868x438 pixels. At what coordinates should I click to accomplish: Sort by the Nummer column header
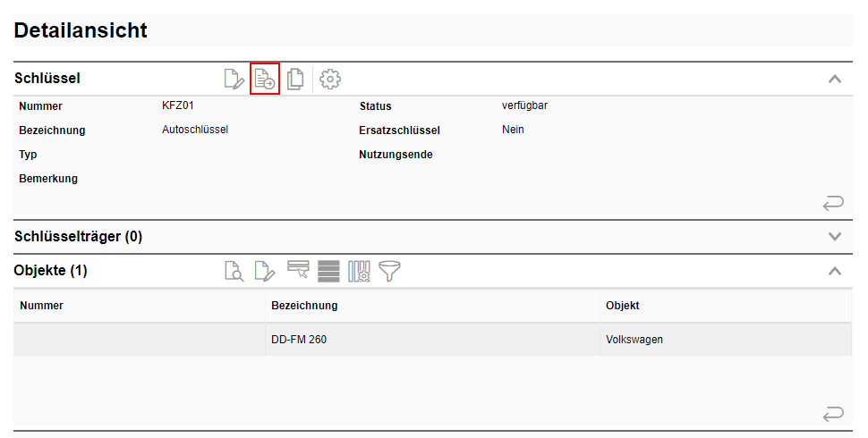[x=41, y=306]
